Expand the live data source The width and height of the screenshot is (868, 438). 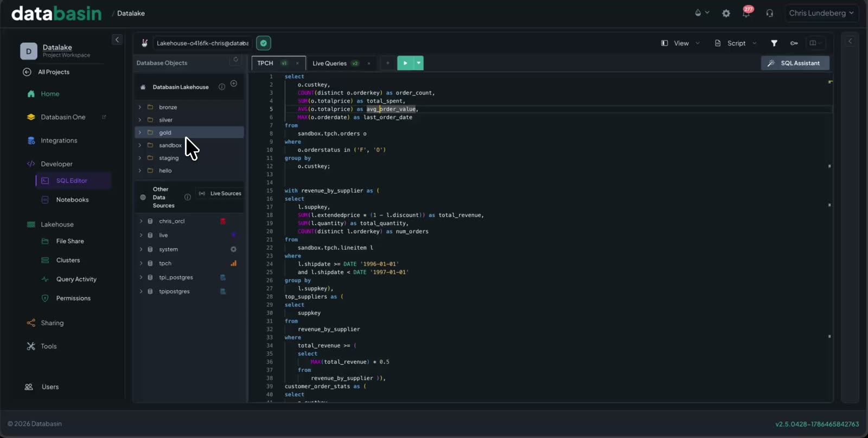coord(141,235)
